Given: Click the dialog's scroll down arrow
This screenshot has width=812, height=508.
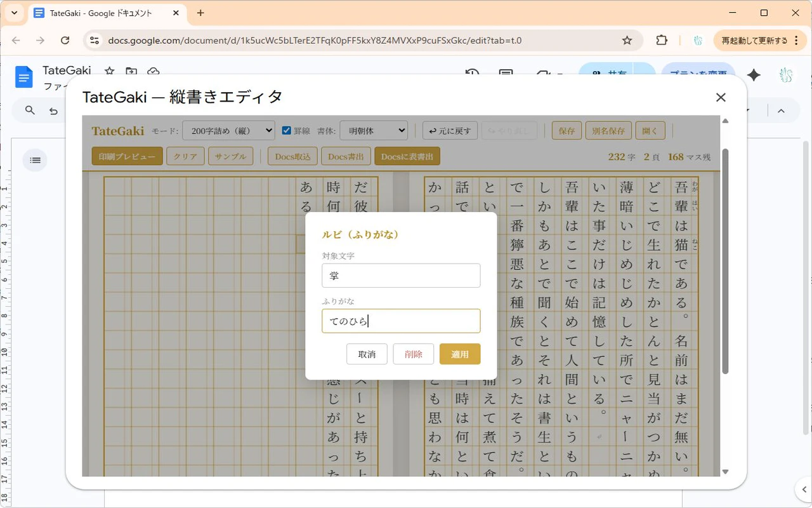Looking at the screenshot, I should (x=726, y=472).
